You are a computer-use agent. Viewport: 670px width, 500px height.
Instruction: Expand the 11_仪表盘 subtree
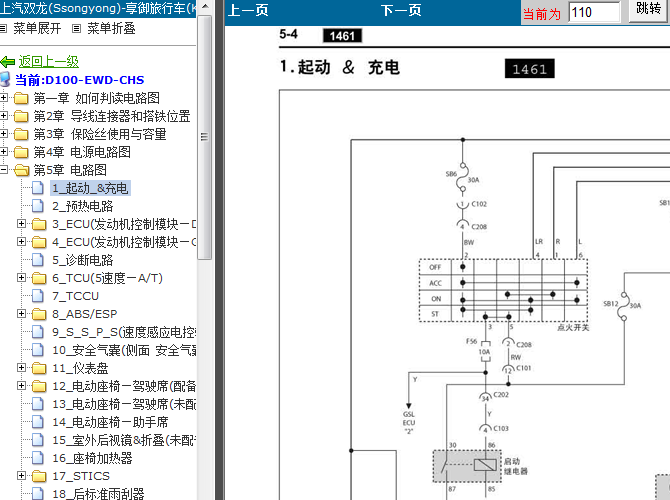pos(21,367)
